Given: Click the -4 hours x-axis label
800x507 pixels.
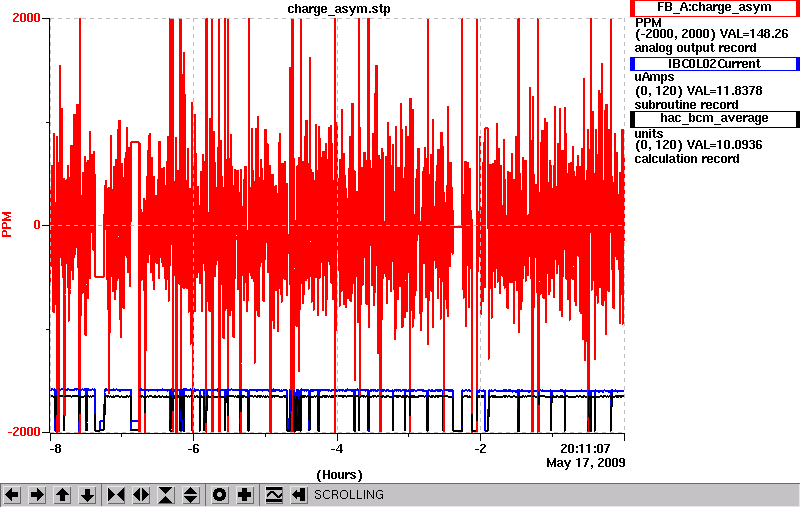Looking at the screenshot, I should click(x=336, y=448).
